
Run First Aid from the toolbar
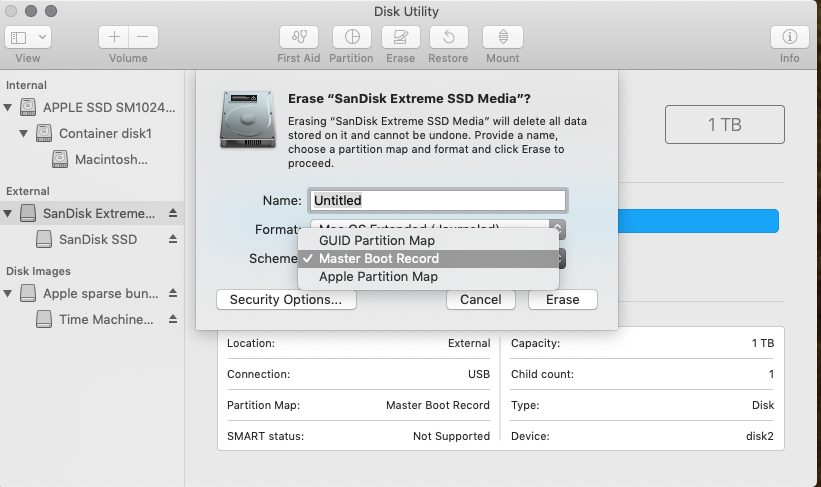pyautogui.click(x=299, y=37)
